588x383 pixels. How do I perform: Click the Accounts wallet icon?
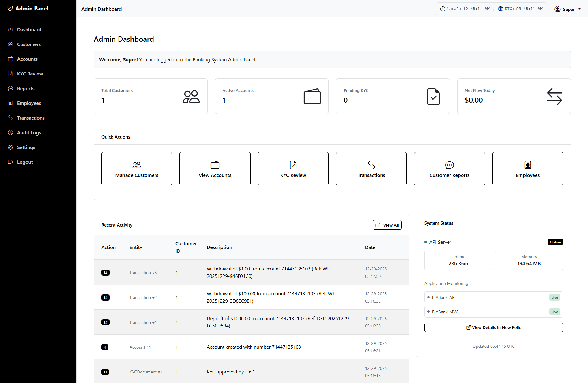(10, 59)
